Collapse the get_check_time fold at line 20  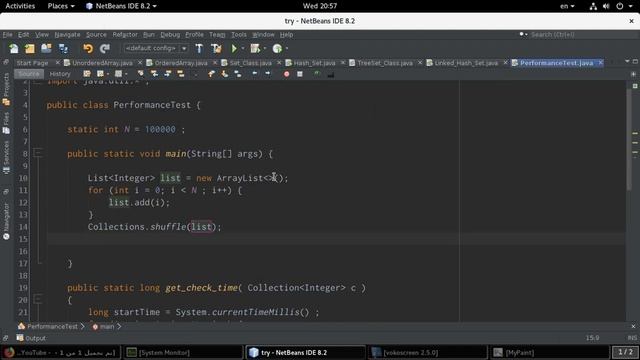[38, 300]
